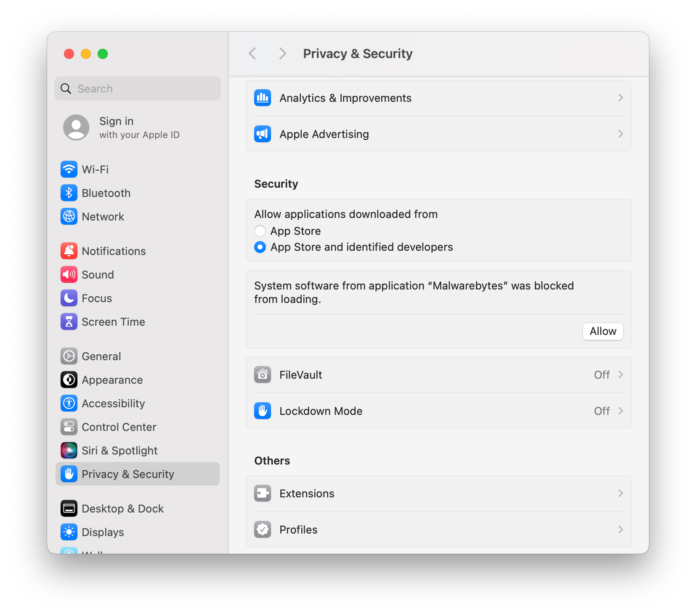Click the Accessibility icon in sidebar
This screenshot has height=616, width=696.
click(x=69, y=404)
